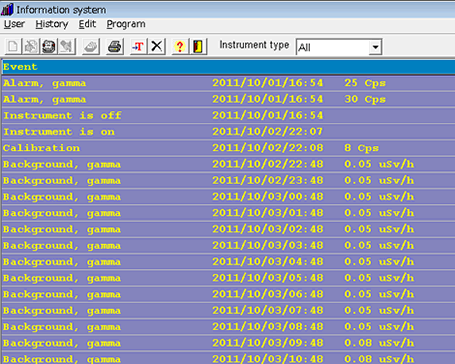Select the Alarm, gamma row with 30 Cps

click(228, 99)
